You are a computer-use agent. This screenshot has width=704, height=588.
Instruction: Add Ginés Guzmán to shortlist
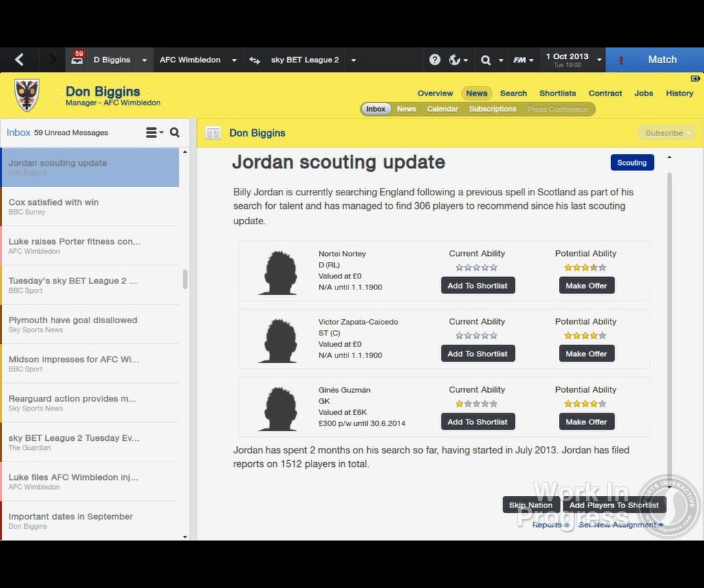point(477,422)
